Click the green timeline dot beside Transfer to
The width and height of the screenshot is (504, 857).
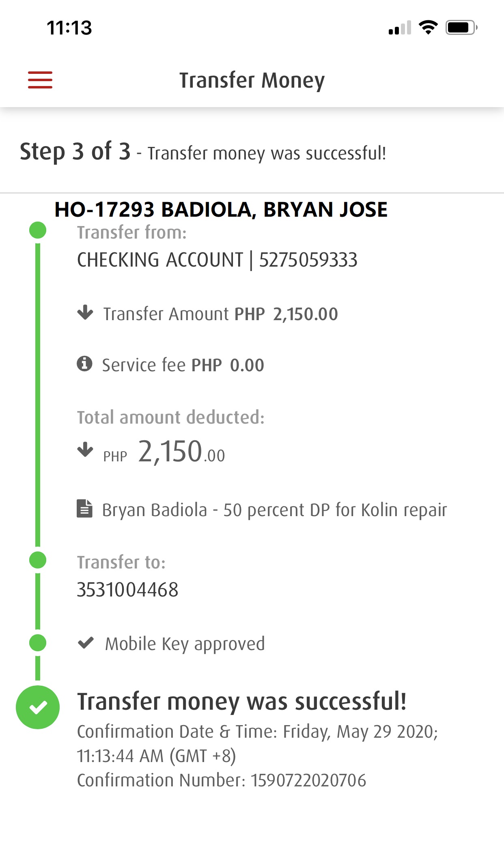click(x=38, y=560)
